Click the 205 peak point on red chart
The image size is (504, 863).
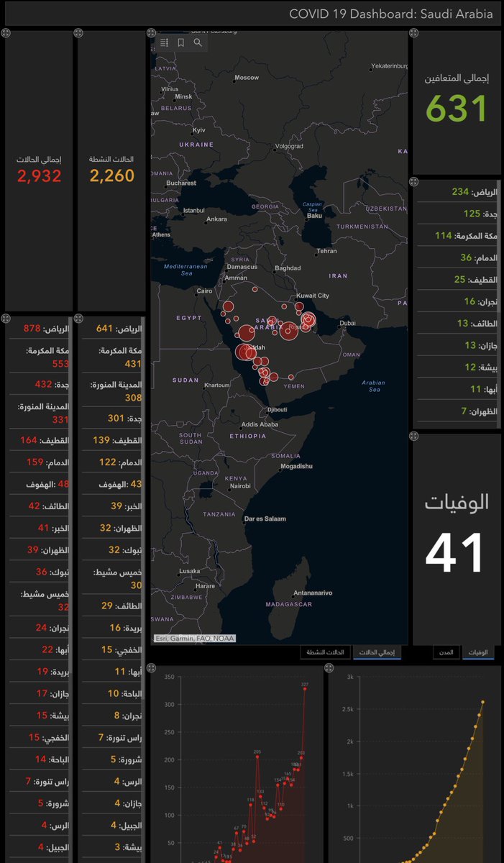[257, 757]
